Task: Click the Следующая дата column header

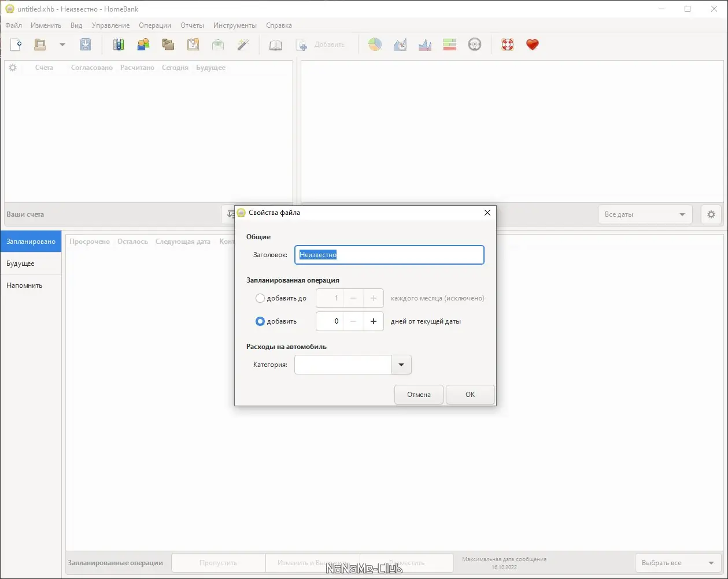Action: coord(183,242)
